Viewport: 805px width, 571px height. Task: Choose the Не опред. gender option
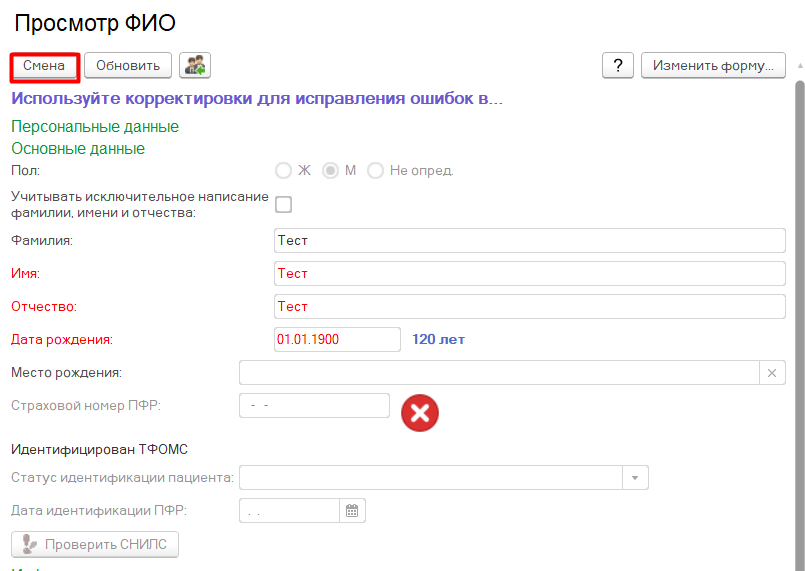tap(376, 171)
